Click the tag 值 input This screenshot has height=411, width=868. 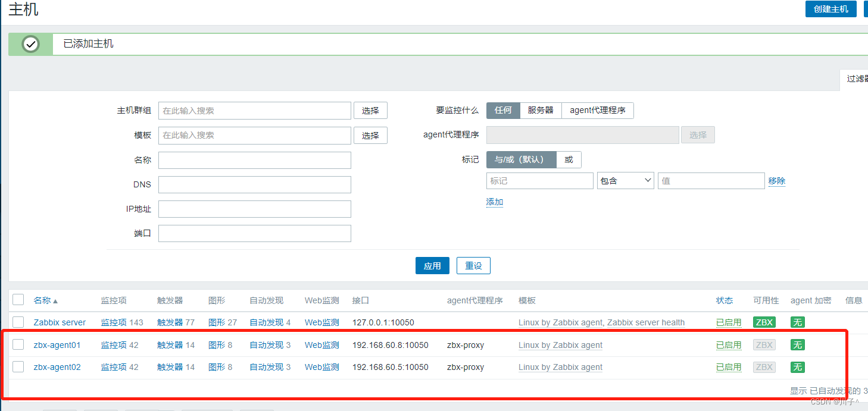[x=711, y=181]
